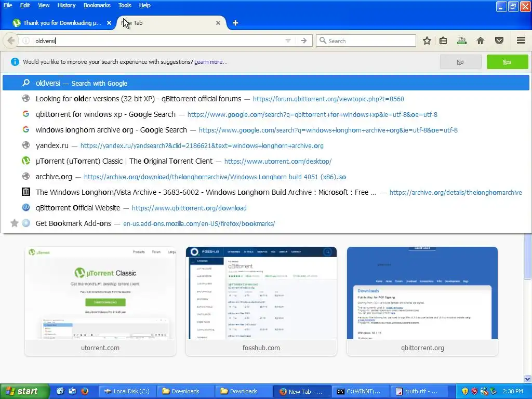The image size is (532, 399).
Task: Click the red shield tray icon
Action: point(475,391)
